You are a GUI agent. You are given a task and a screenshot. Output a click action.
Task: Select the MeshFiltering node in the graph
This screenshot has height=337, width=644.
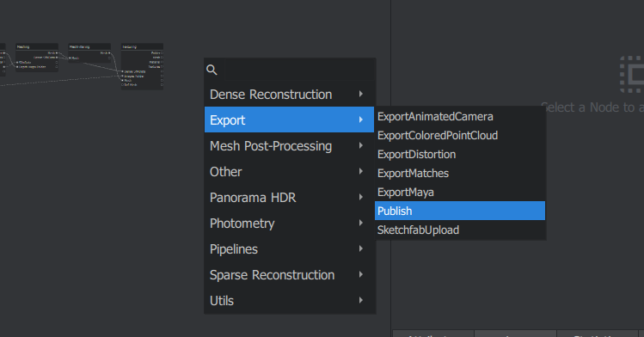pyautogui.click(x=89, y=53)
